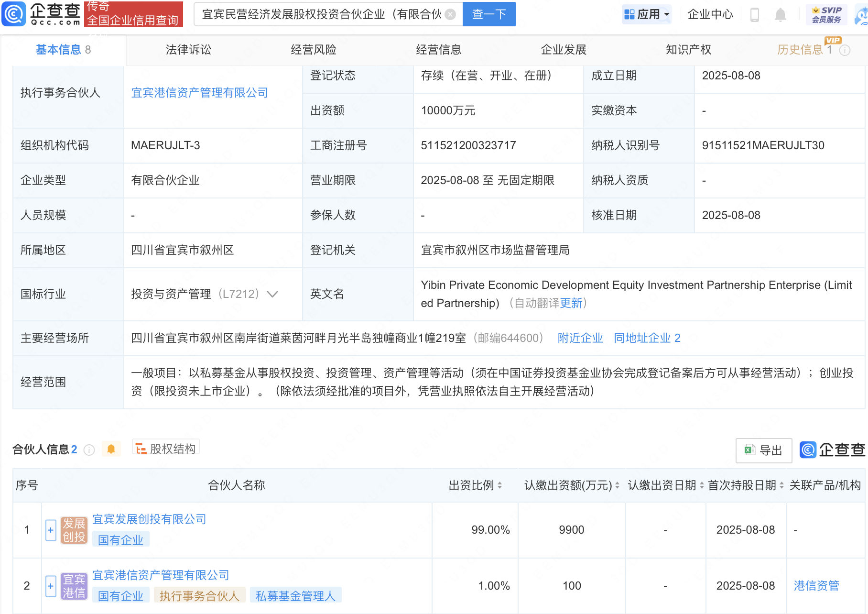Image resolution: width=868 pixels, height=614 pixels.
Task: Click the 宜宾港信 company logo thumbnail
Action: pos(74,586)
